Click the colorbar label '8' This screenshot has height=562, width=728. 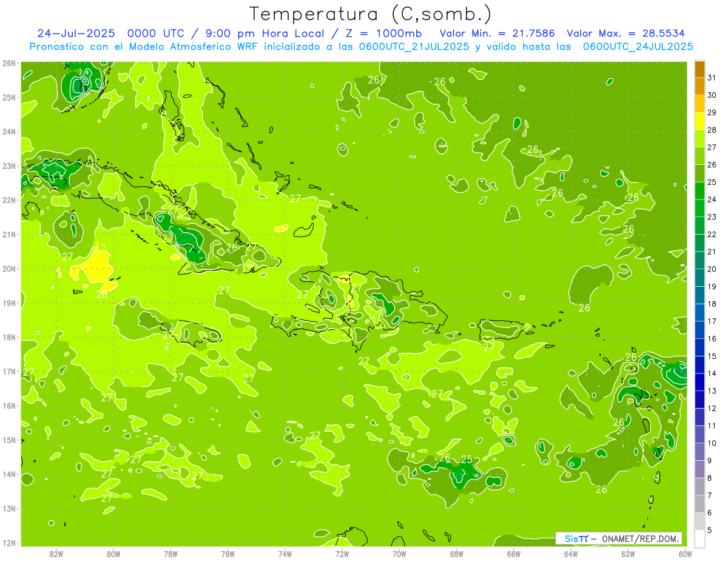(x=710, y=478)
